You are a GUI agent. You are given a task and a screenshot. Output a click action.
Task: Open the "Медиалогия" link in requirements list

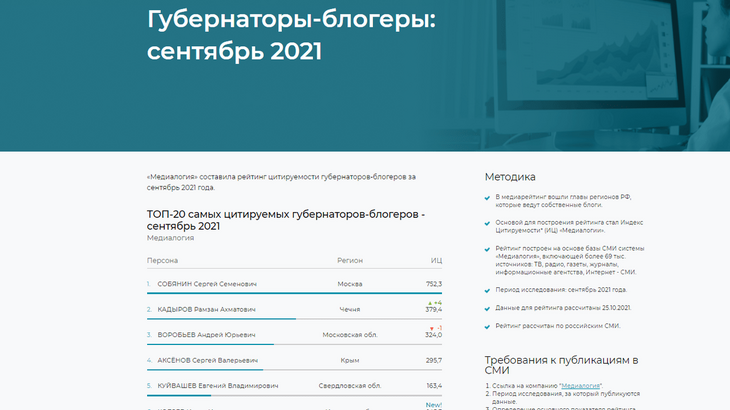pos(580,385)
